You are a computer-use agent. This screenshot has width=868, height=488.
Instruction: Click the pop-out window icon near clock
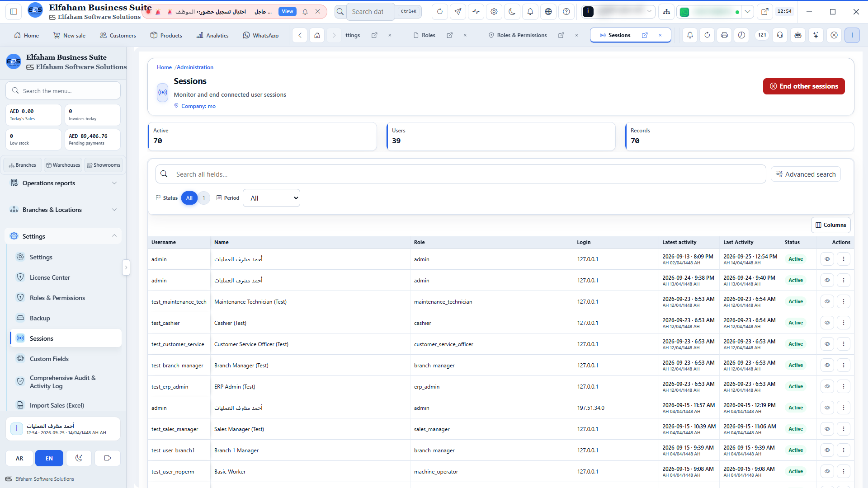[x=765, y=12]
